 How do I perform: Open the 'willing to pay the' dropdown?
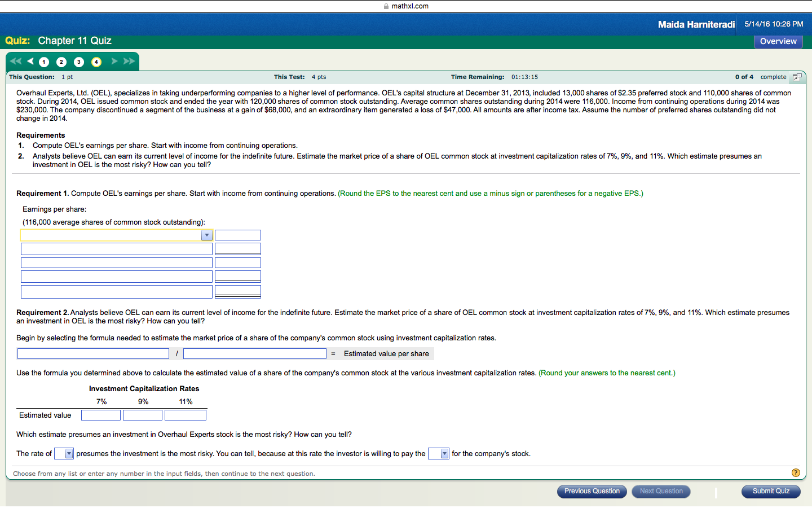[438, 453]
